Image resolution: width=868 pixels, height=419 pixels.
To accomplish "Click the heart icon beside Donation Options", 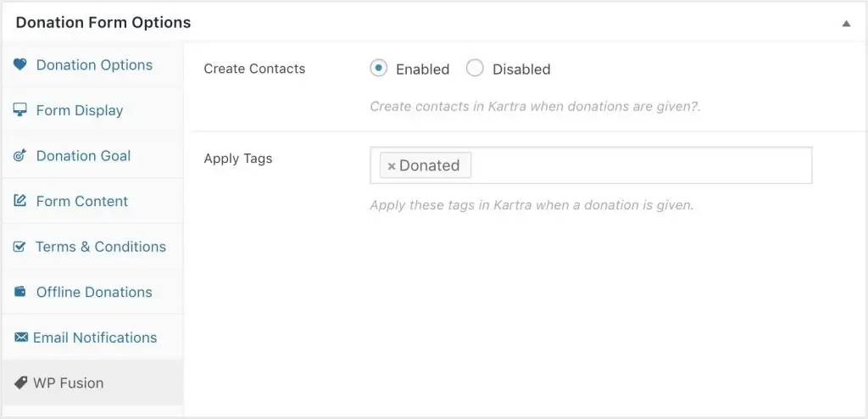I will point(20,65).
